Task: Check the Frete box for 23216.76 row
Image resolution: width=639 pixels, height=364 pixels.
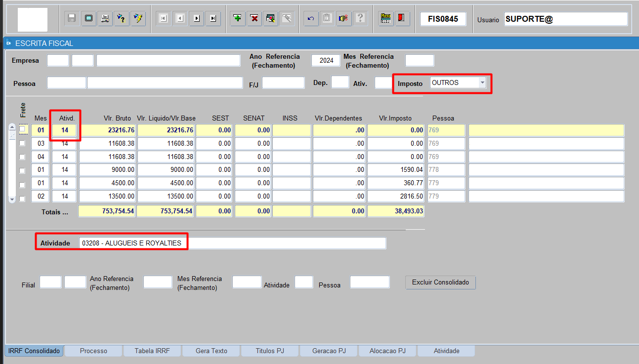Action: pos(22,129)
